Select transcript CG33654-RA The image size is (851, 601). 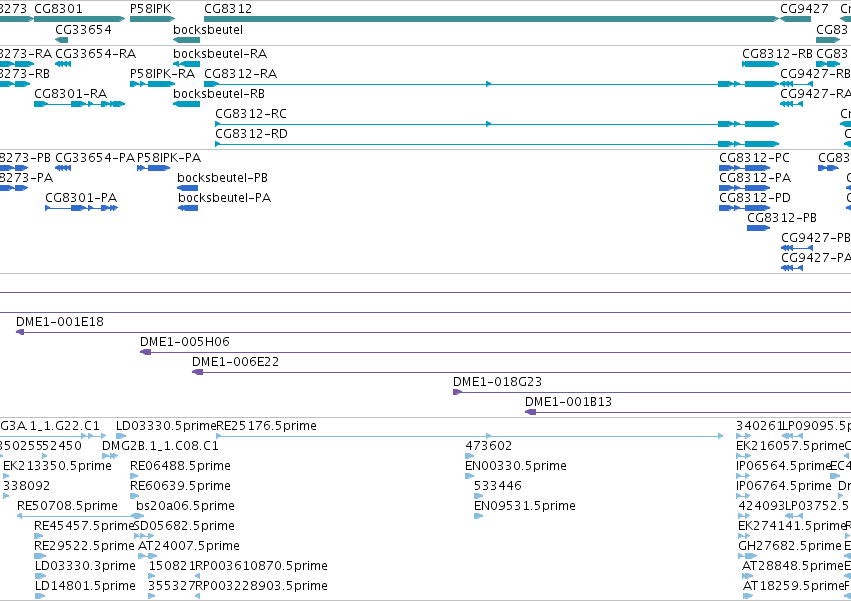(96, 54)
